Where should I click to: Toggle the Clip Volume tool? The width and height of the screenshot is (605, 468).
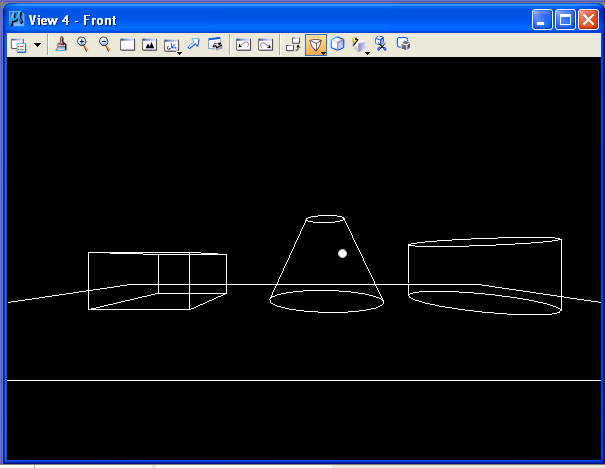click(x=381, y=45)
